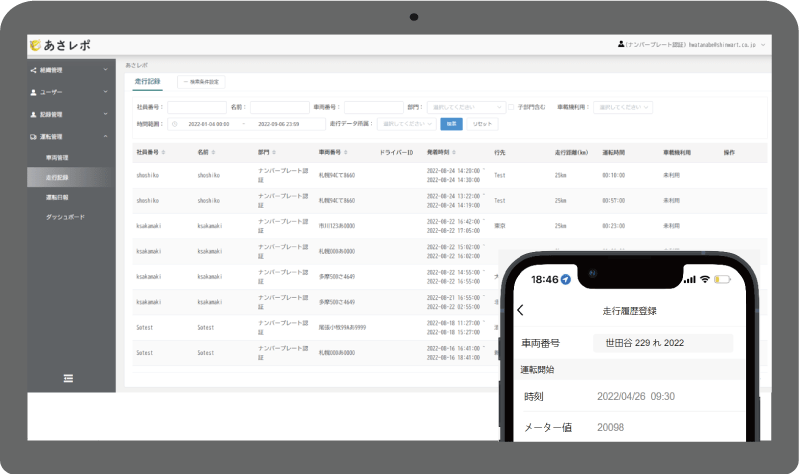Click the clock icon in the date range field
This screenshot has height=474, width=800.
click(x=174, y=124)
